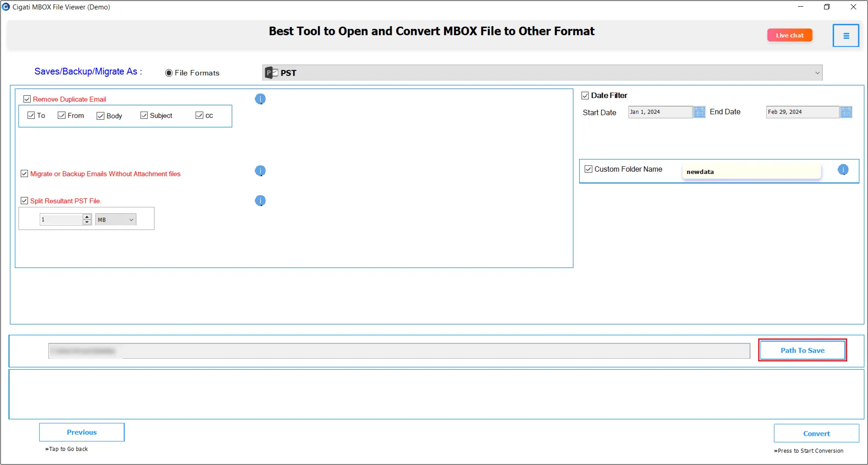This screenshot has height=465, width=868.
Task: Click info icon beside Custom Folder Name
Action: (x=843, y=169)
